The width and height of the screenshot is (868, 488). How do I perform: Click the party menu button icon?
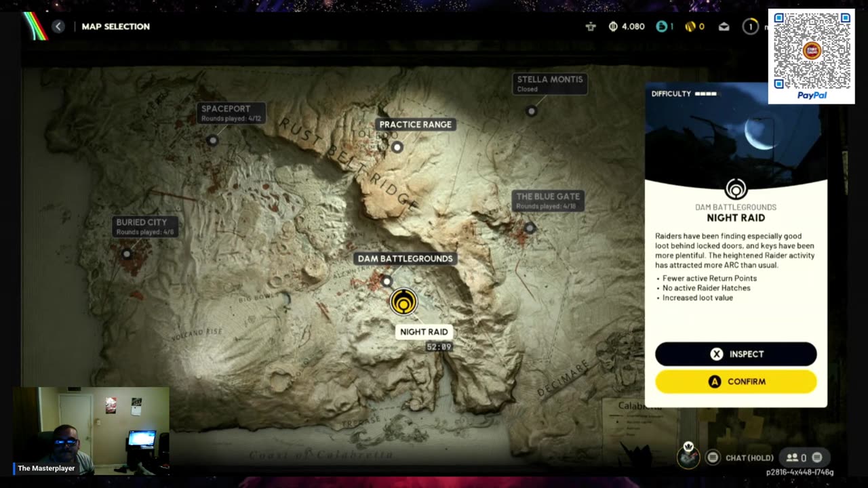pos(817,457)
